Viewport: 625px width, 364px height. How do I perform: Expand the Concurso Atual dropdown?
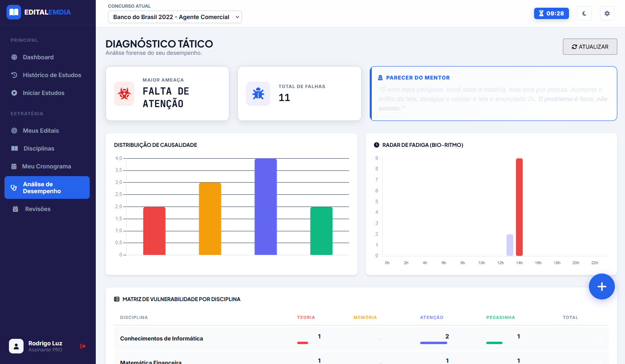coord(175,17)
